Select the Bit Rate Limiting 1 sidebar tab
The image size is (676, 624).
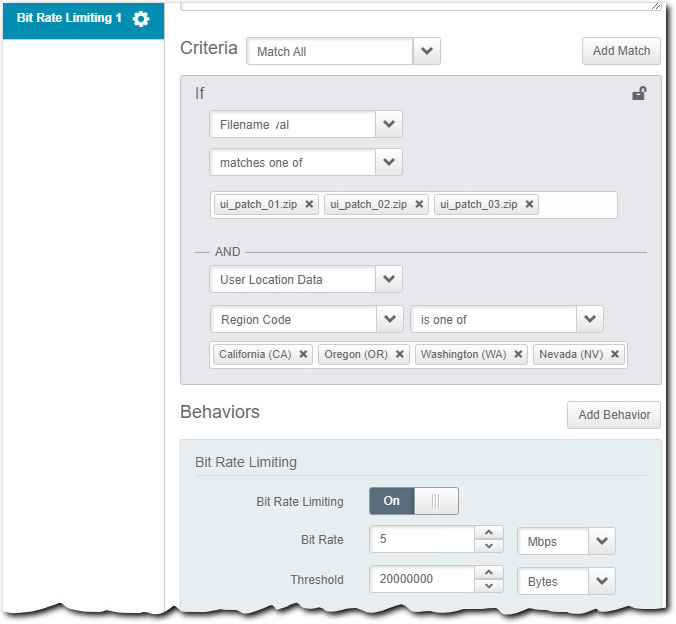64,19
